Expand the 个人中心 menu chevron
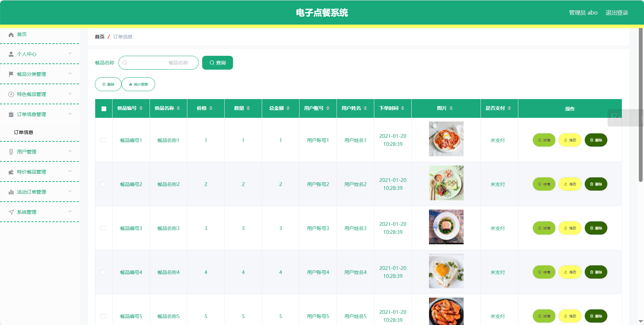The image size is (644, 325). [x=70, y=53]
